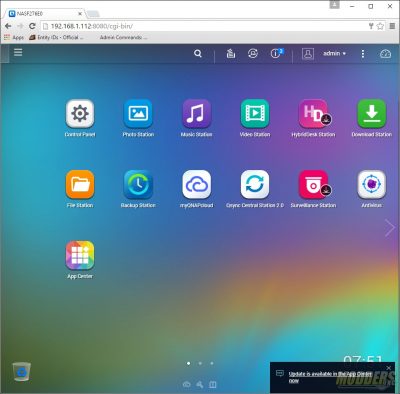Open the Chrome menu button
This screenshot has width=400, height=394.
pos(393,26)
